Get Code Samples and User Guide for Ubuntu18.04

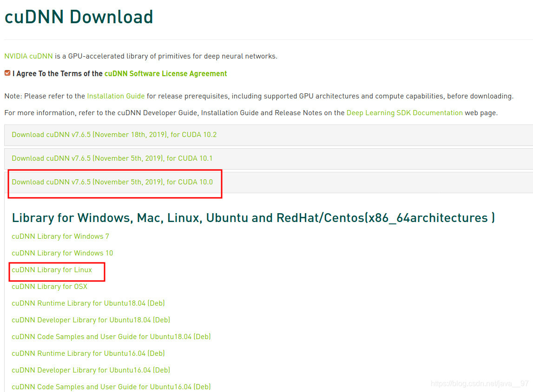[111, 337]
